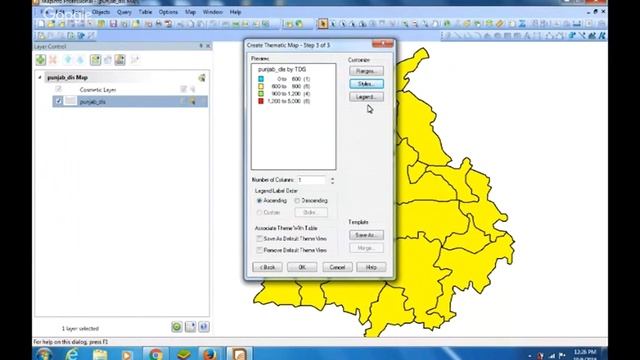The height and width of the screenshot is (360, 640).
Task: Open the Legend customize dialog
Action: [366, 97]
